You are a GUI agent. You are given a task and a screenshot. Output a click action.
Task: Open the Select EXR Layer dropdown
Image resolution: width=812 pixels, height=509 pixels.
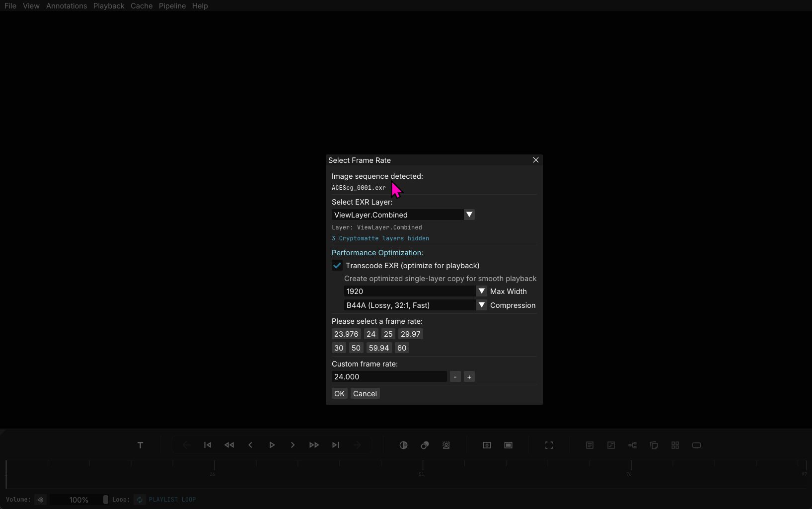point(469,215)
